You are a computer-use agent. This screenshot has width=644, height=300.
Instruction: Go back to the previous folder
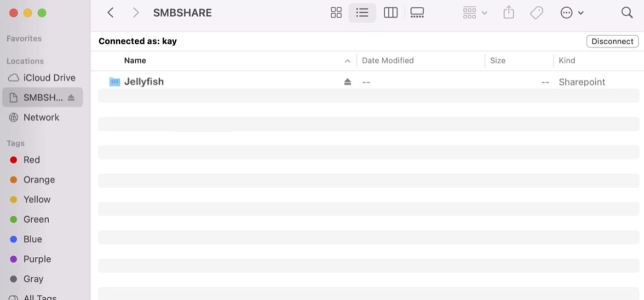coord(110,13)
